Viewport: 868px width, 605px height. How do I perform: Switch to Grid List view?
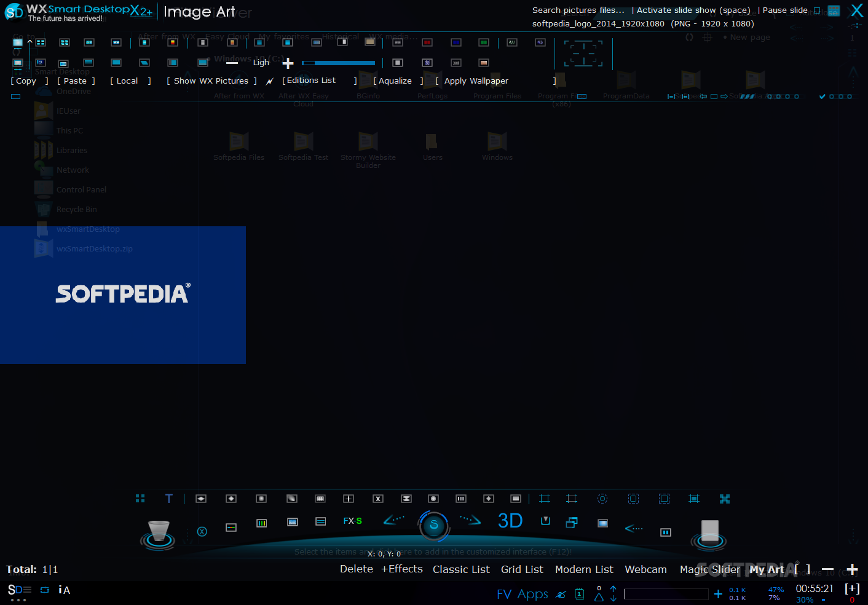point(522,569)
